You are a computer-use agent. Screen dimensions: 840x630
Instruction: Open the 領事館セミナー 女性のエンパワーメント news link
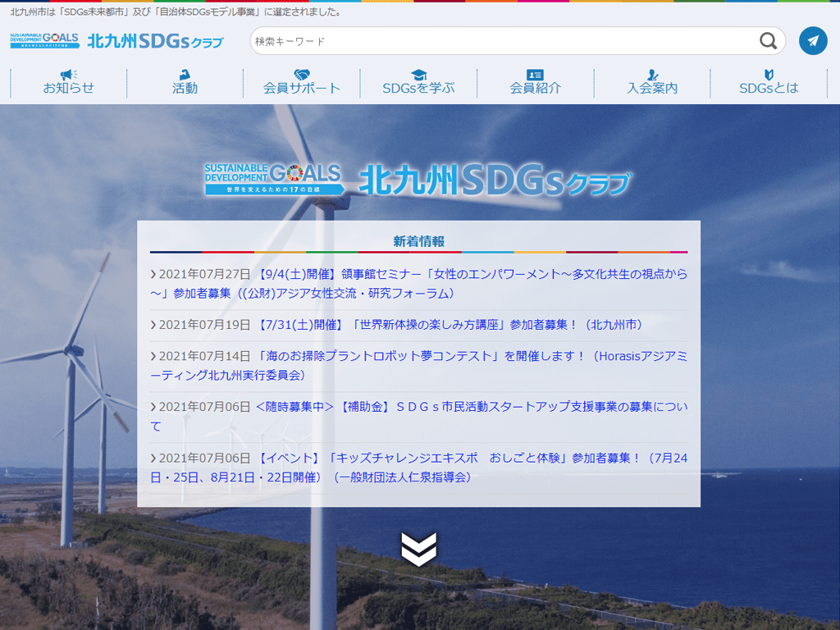419,283
